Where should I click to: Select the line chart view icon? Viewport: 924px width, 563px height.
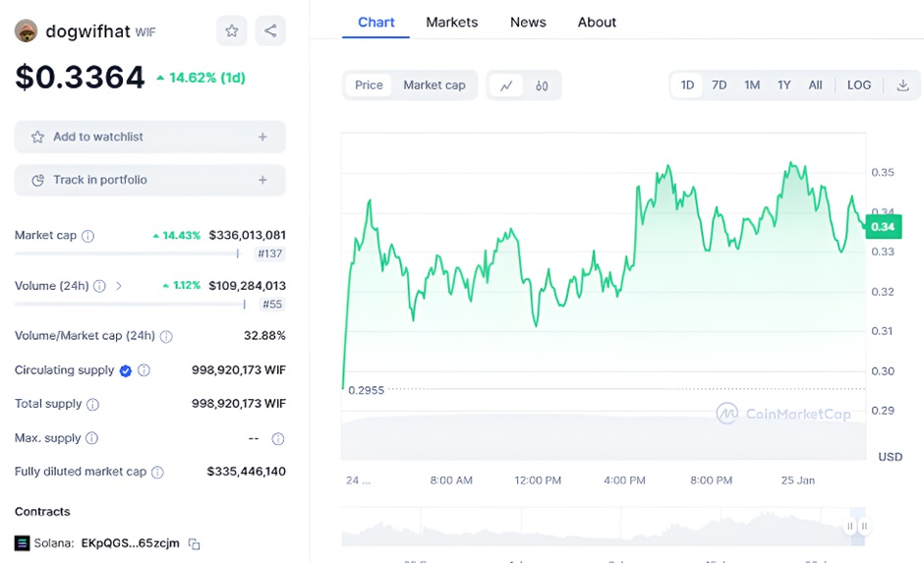click(x=506, y=85)
